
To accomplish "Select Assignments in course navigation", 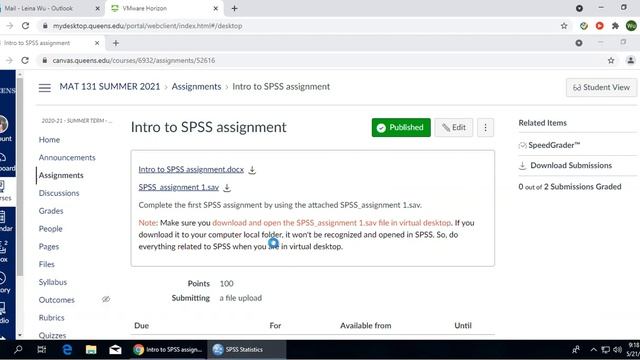I will (61, 175).
